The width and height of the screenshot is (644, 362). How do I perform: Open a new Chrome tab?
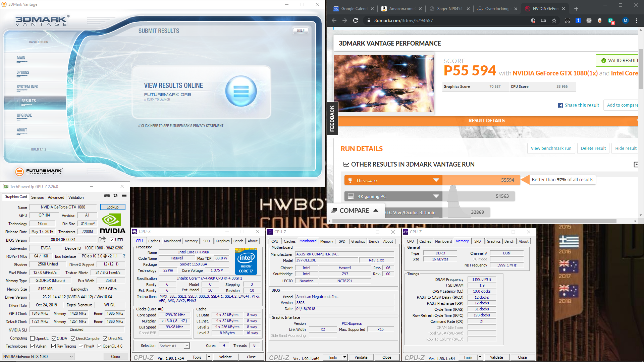click(576, 9)
